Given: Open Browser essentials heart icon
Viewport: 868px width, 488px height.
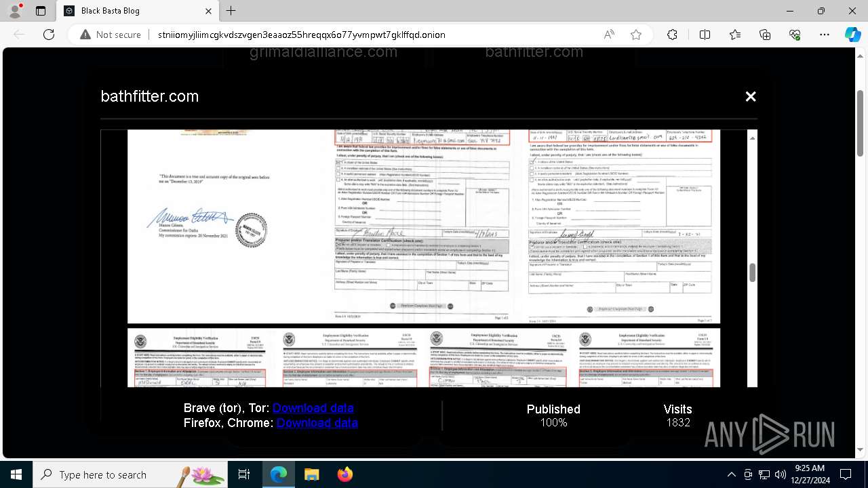Looking at the screenshot, I should tap(795, 35).
